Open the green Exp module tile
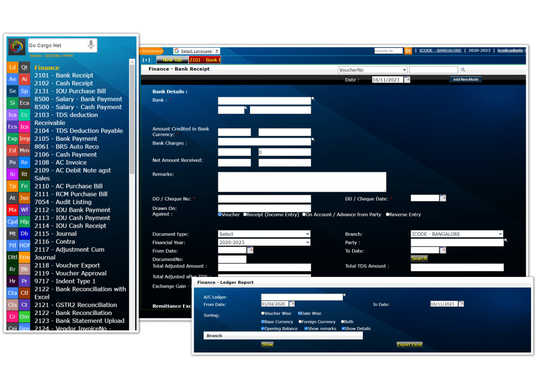 coord(13,139)
